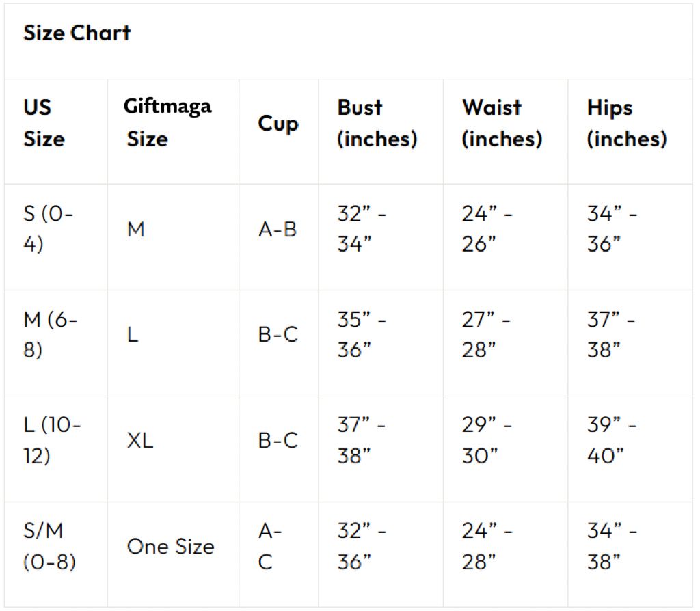Screen dimensions: 700x611
Task: Click the S/M (0-8) US size cell
Action: click(49, 547)
